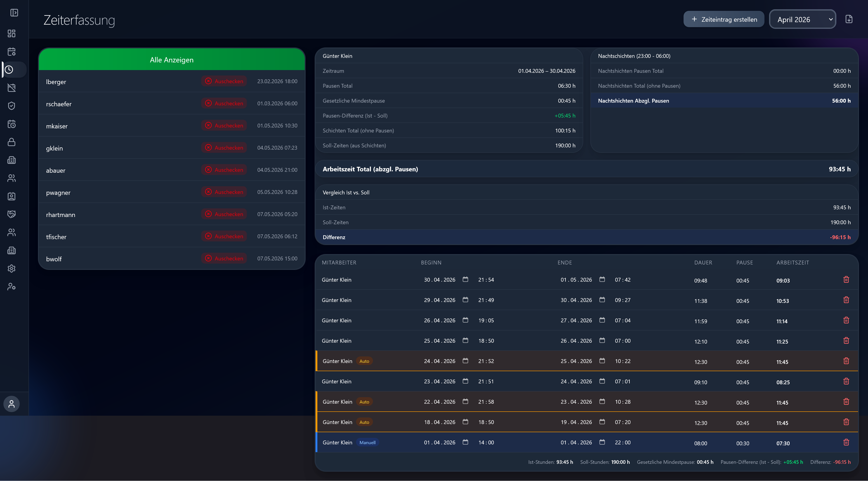
Task: Delete the 30.04.2026 entry via trash icon
Action: point(846,280)
